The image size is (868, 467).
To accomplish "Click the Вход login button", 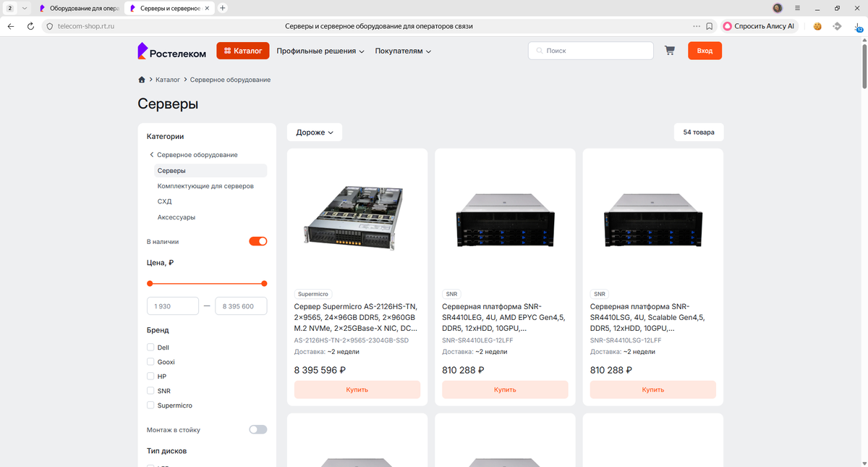I will (x=705, y=51).
